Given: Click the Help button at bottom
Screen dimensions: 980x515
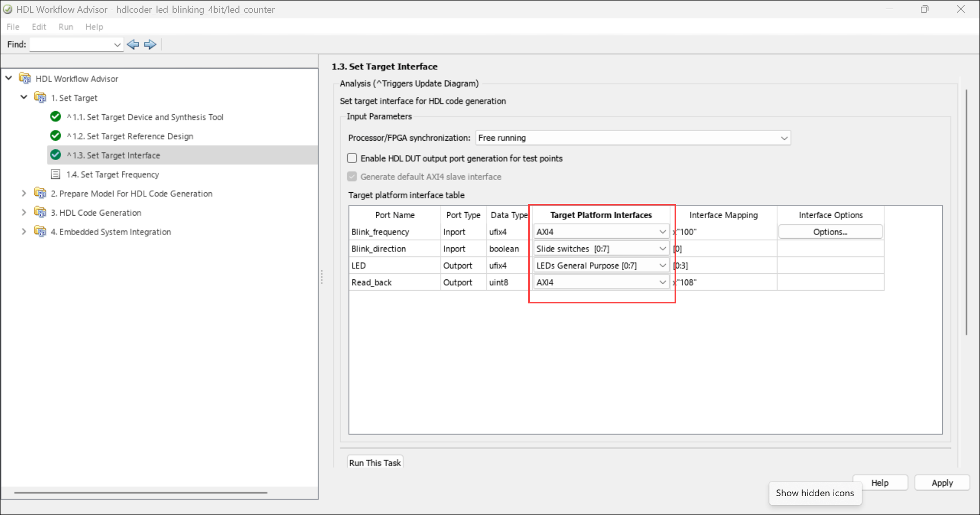Looking at the screenshot, I should pyautogui.click(x=880, y=482).
